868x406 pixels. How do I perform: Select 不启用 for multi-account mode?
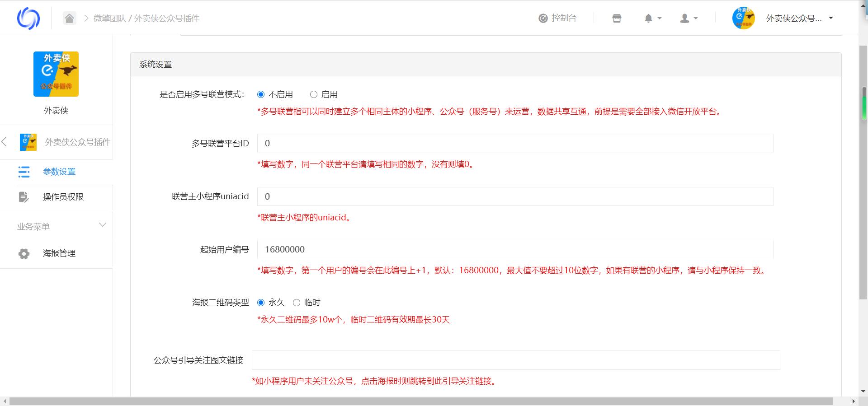point(261,94)
